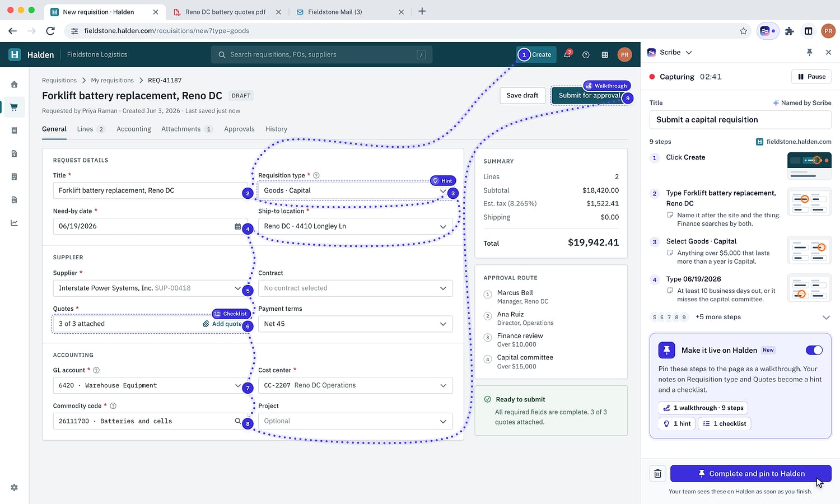Open the Contract dropdown

point(356,288)
